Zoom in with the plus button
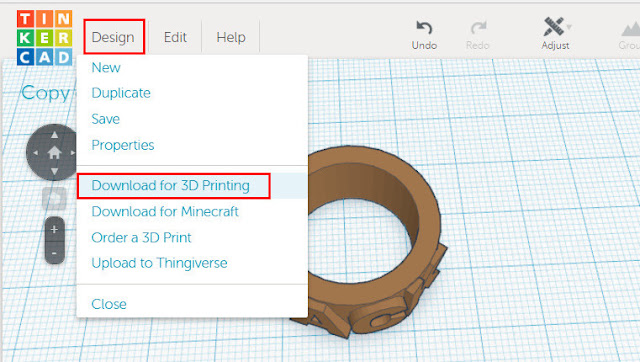This screenshot has height=362, width=640. [x=54, y=229]
